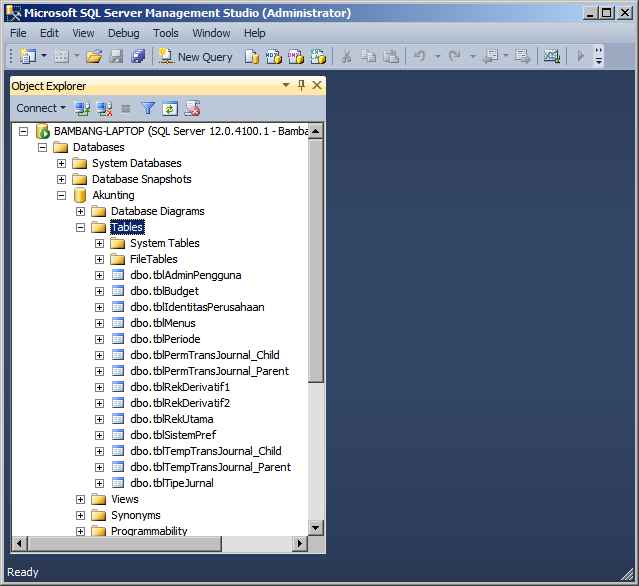Select dbo.tblIdentitasPerusahaan table
This screenshot has height=586, width=639.
[x=197, y=307]
